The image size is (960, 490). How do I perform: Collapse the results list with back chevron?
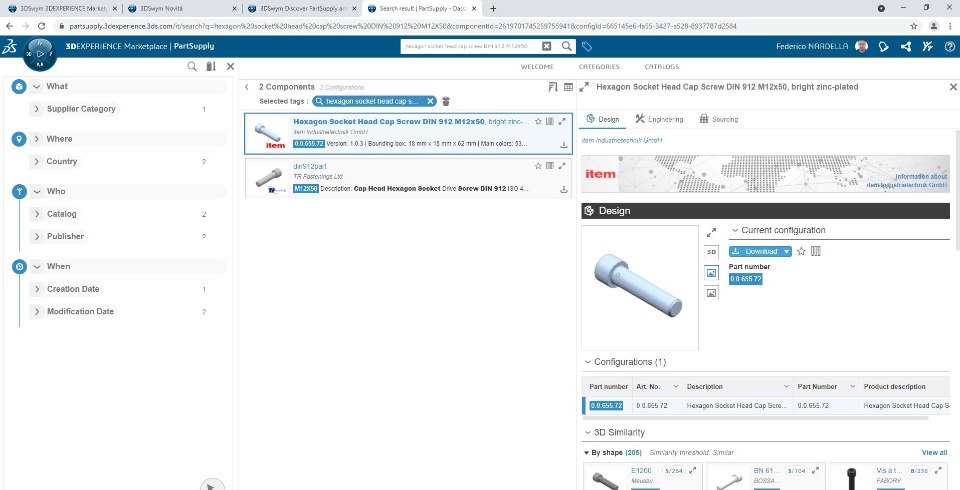[247, 87]
